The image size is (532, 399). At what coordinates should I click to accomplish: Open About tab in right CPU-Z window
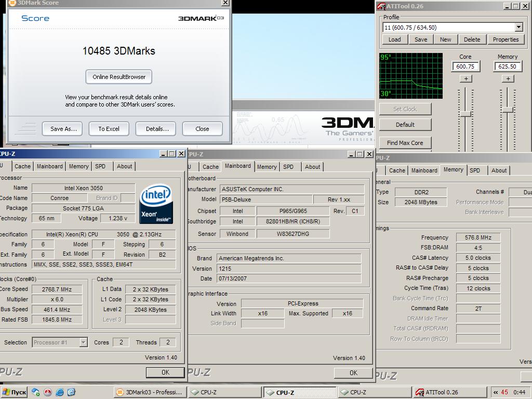pyautogui.click(x=499, y=170)
